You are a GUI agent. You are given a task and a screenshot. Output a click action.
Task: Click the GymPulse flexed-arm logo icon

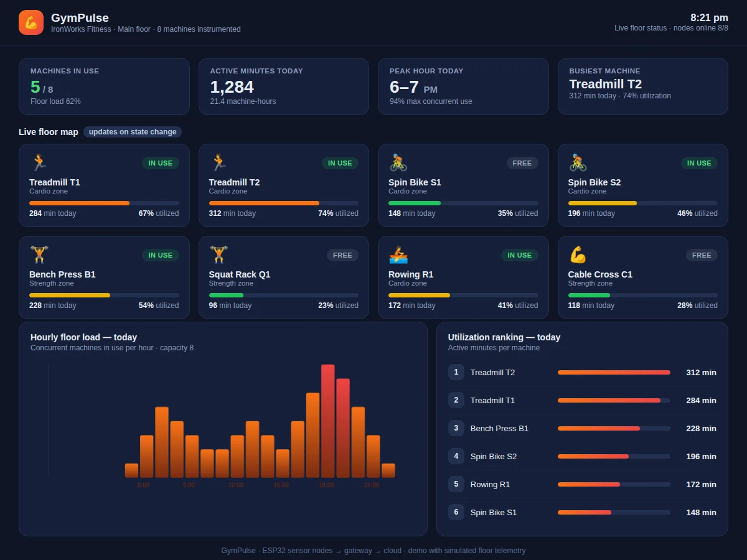pyautogui.click(x=31, y=22)
